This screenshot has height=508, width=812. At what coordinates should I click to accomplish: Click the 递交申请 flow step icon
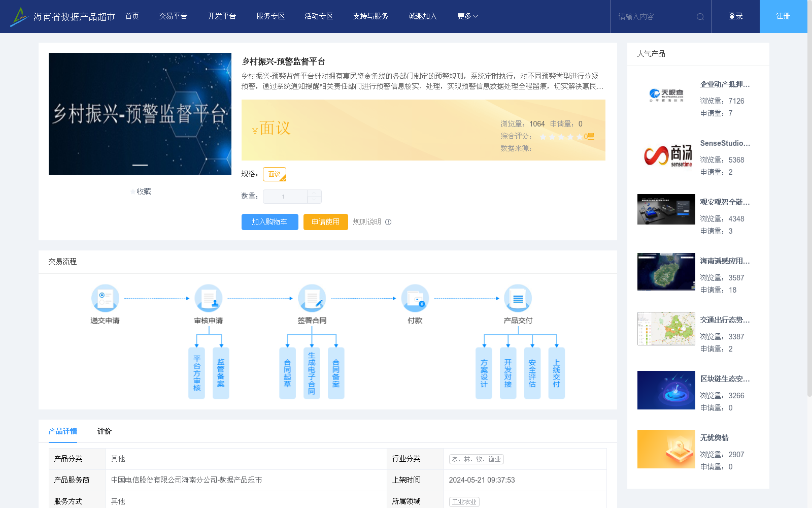point(105,298)
